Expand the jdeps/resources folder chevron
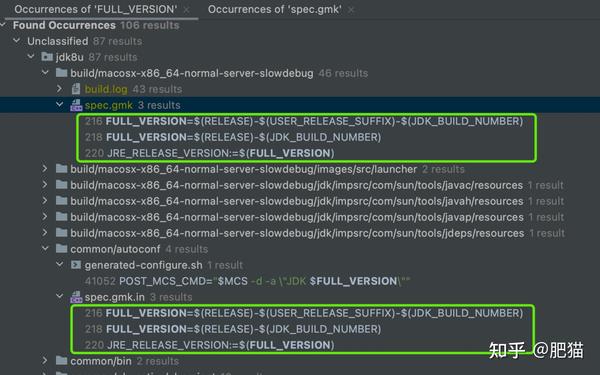The width and height of the screenshot is (600, 375). [45, 233]
